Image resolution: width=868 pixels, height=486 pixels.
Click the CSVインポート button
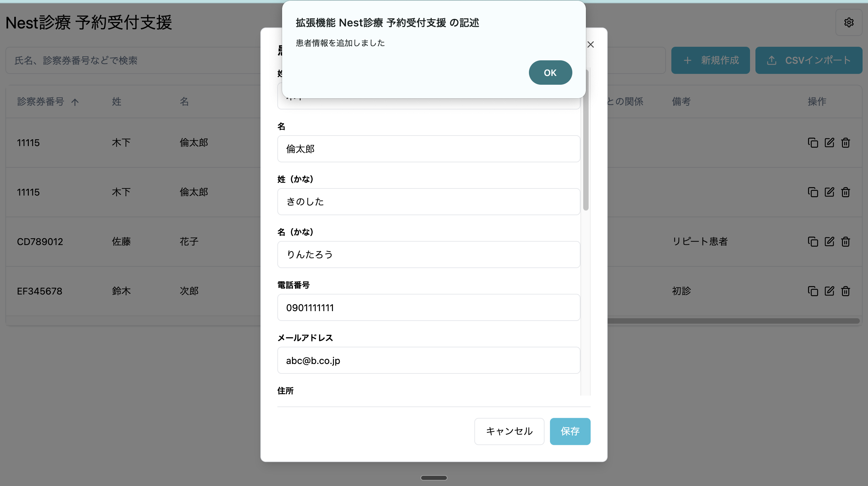point(808,60)
